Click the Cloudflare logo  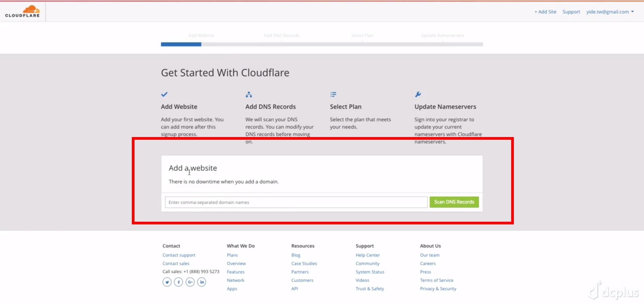tap(22, 11)
